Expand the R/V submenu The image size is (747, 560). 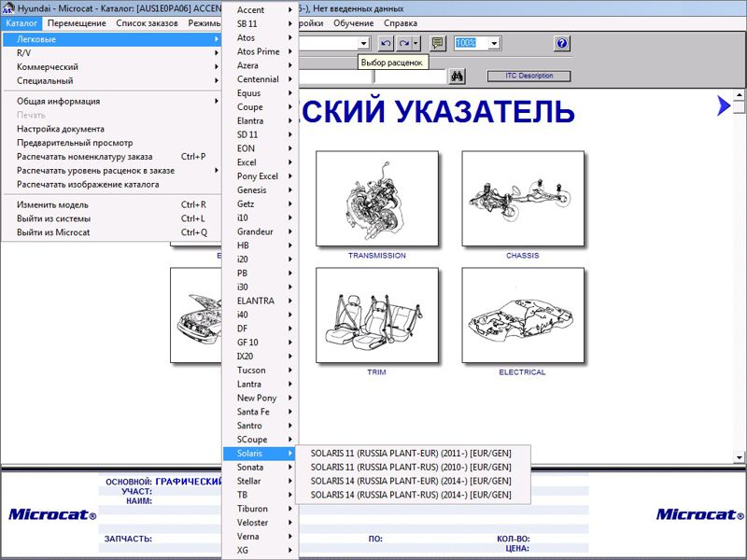pos(112,53)
